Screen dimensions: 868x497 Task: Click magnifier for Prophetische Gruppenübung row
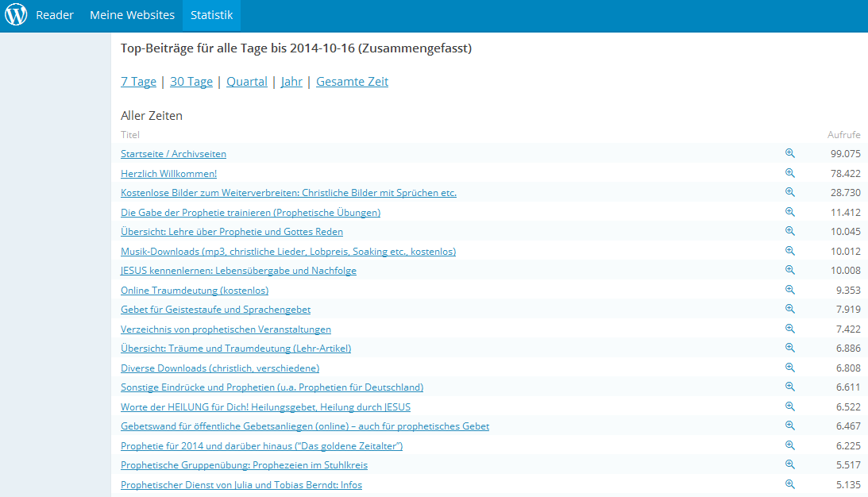(790, 464)
